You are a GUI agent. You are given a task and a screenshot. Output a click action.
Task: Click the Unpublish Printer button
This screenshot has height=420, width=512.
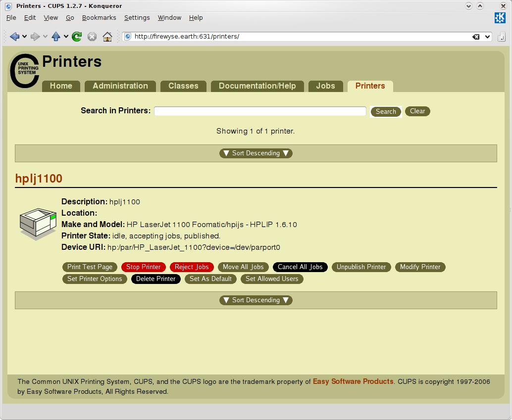coord(361,267)
